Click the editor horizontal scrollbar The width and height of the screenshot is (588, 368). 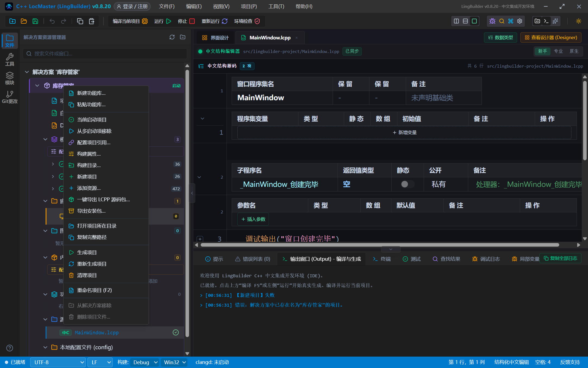pyautogui.click(x=380, y=245)
